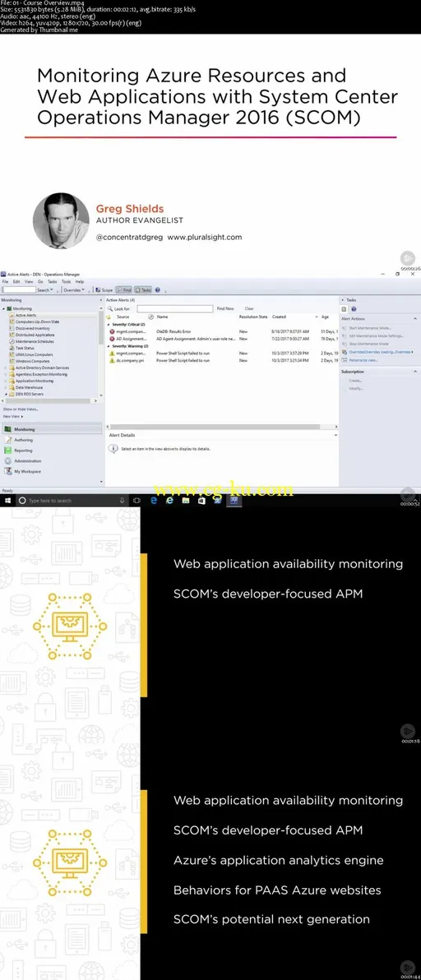Open the Tools menu
This screenshot has width=421, height=980.
(67, 282)
